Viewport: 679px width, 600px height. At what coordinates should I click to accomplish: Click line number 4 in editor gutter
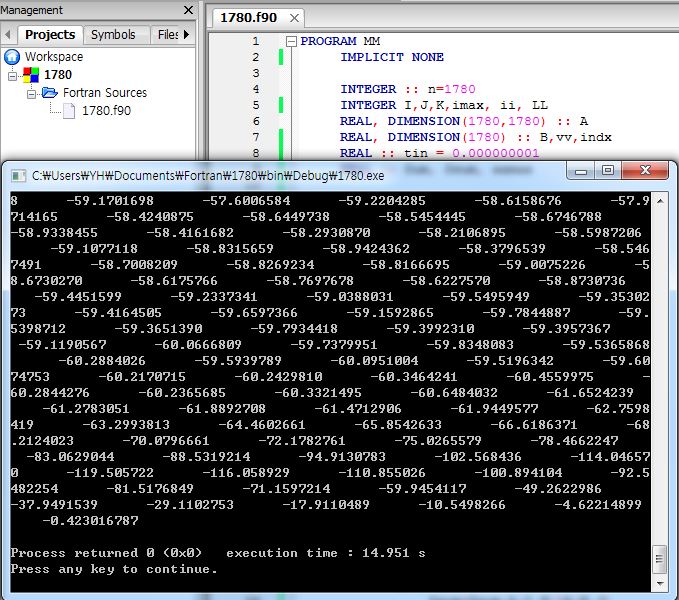(256, 89)
